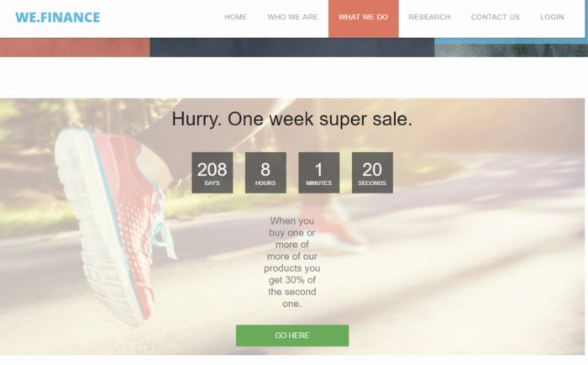Open the HOME menu item
Viewport: 588px width, 365px height.
pyautogui.click(x=235, y=18)
